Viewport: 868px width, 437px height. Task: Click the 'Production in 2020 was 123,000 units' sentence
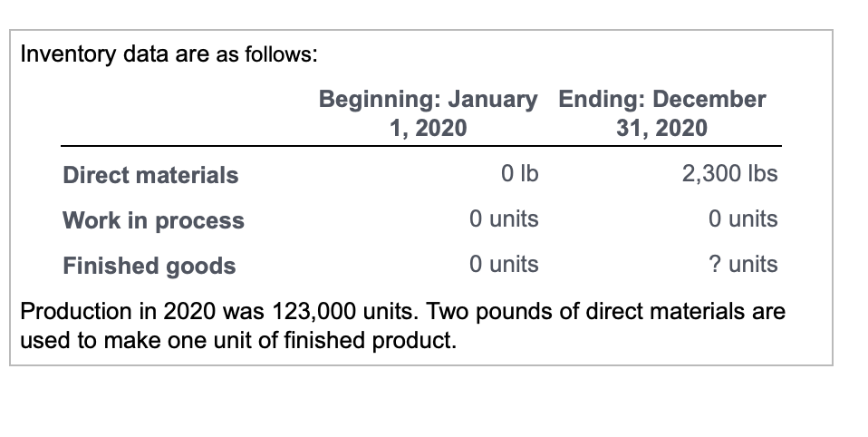point(220,311)
